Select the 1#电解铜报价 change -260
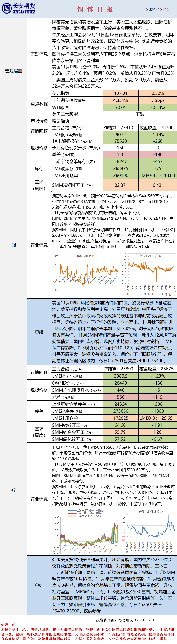The width and height of the screenshot is (177, 644). (158, 141)
